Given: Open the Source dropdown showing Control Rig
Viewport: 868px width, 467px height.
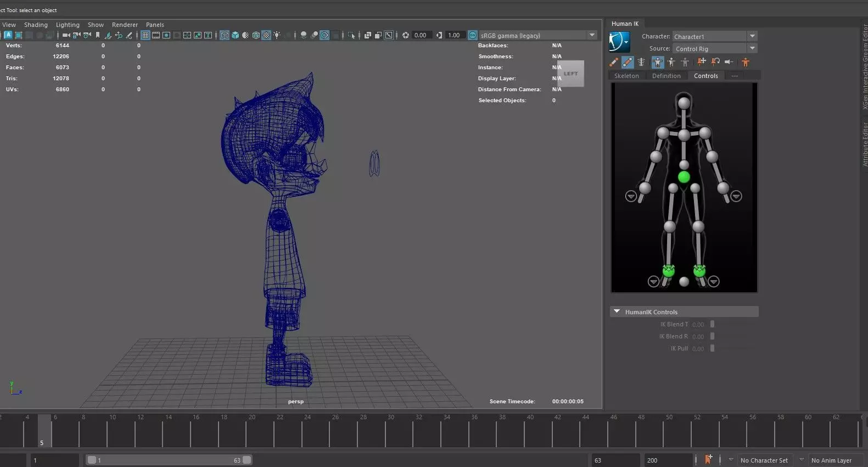Looking at the screenshot, I should click(715, 48).
